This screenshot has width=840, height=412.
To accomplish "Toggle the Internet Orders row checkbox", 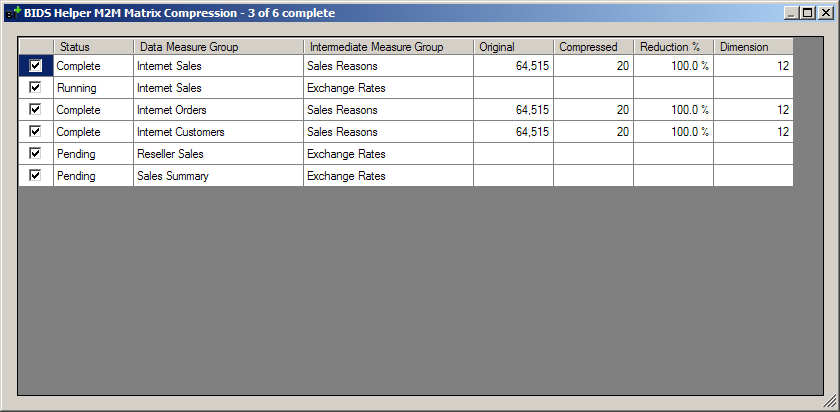I will click(x=36, y=110).
